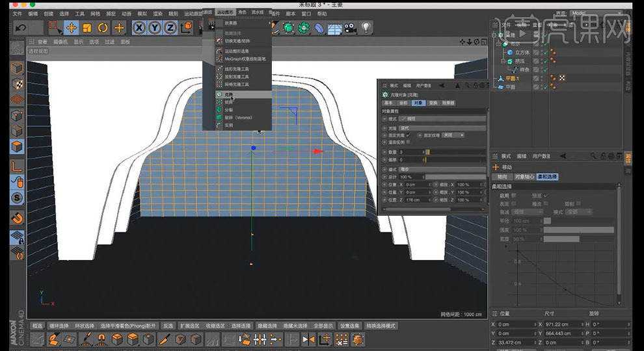Toggle the 启用 checkbox under 柔和选择

pos(513,196)
